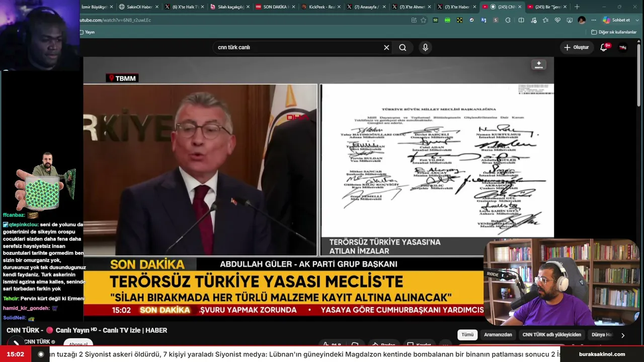This screenshot has height=362, width=644.
Task: Start voice search with the microphone icon
Action: coord(425,47)
